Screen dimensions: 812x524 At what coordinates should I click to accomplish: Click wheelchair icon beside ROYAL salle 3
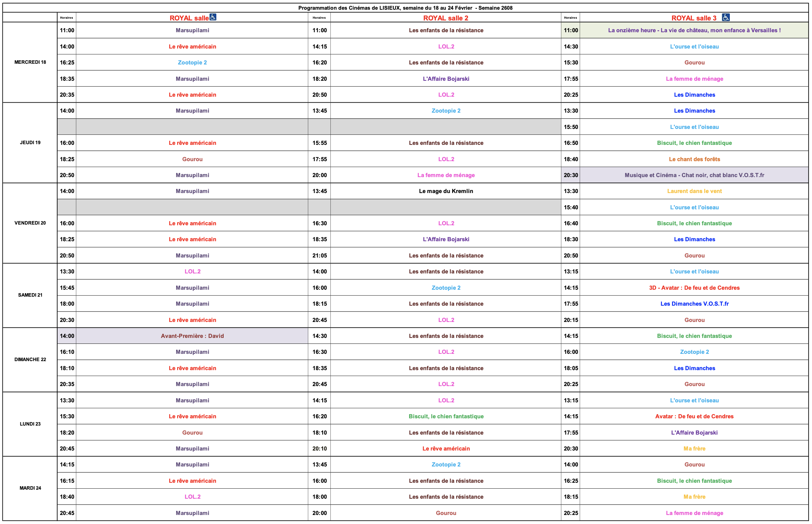(726, 17)
